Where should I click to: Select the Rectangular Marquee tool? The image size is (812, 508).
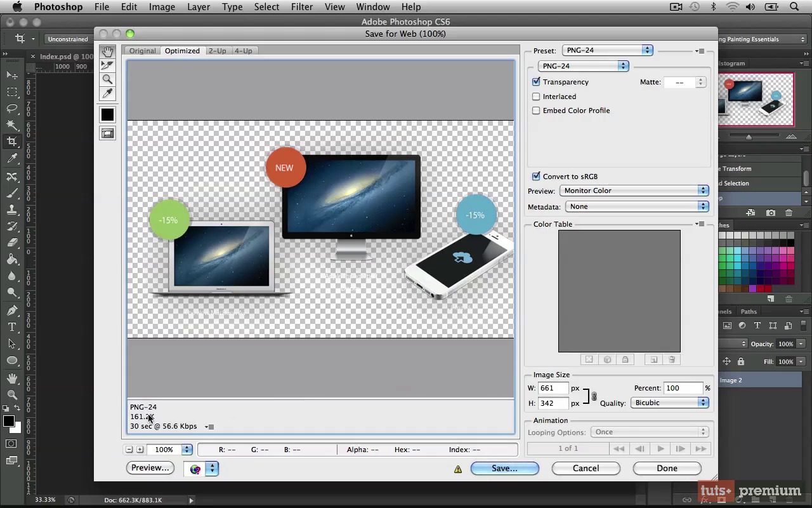pyautogui.click(x=12, y=92)
